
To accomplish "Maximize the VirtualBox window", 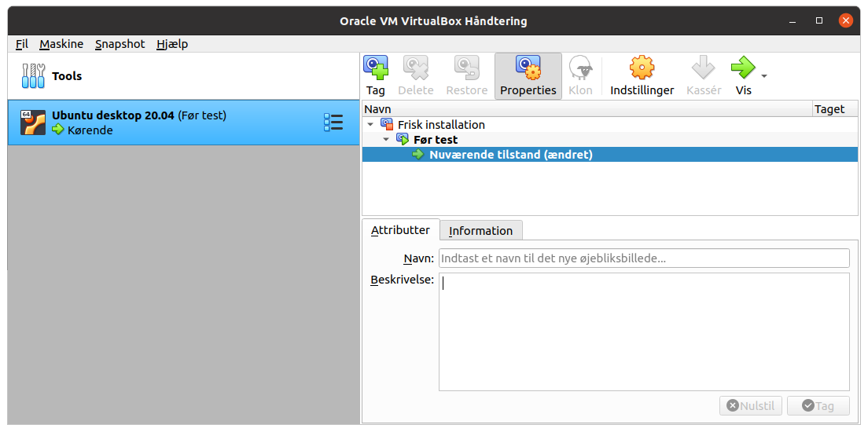I will pos(819,21).
